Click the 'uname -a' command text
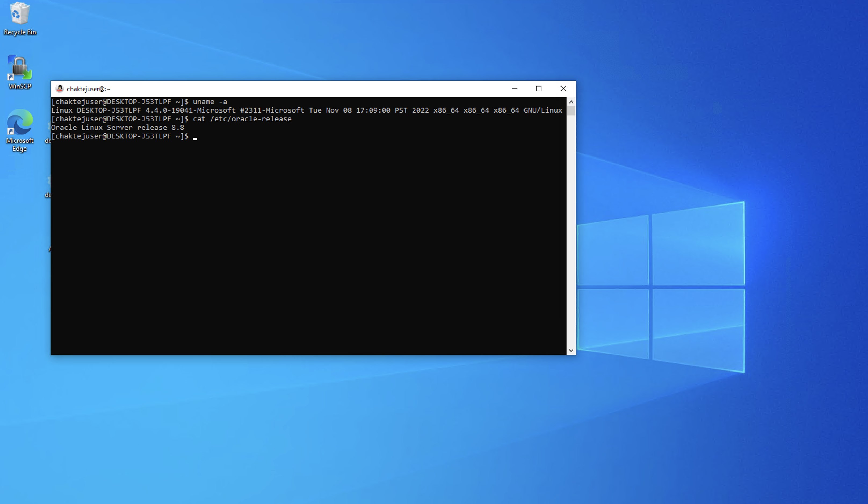Image resolution: width=868 pixels, height=504 pixels. click(210, 102)
